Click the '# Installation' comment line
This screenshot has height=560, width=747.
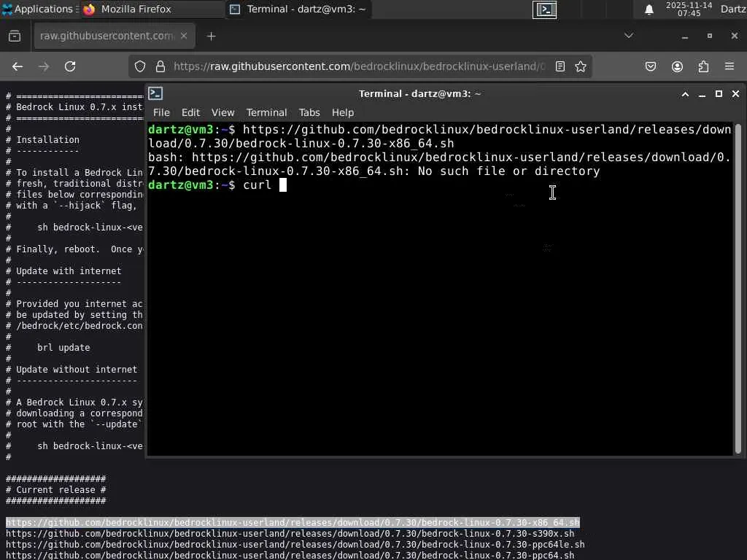tap(42, 139)
